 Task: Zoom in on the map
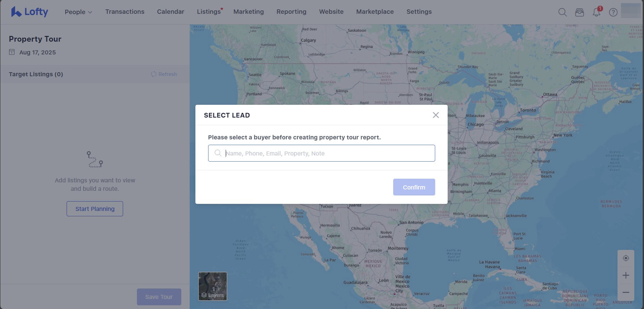click(626, 275)
